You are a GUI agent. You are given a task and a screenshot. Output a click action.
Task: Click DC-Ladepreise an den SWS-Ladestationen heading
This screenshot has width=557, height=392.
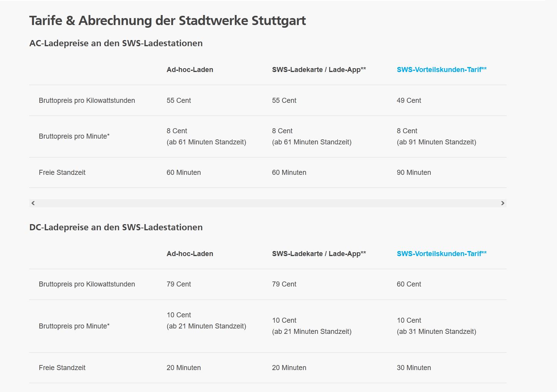click(116, 227)
